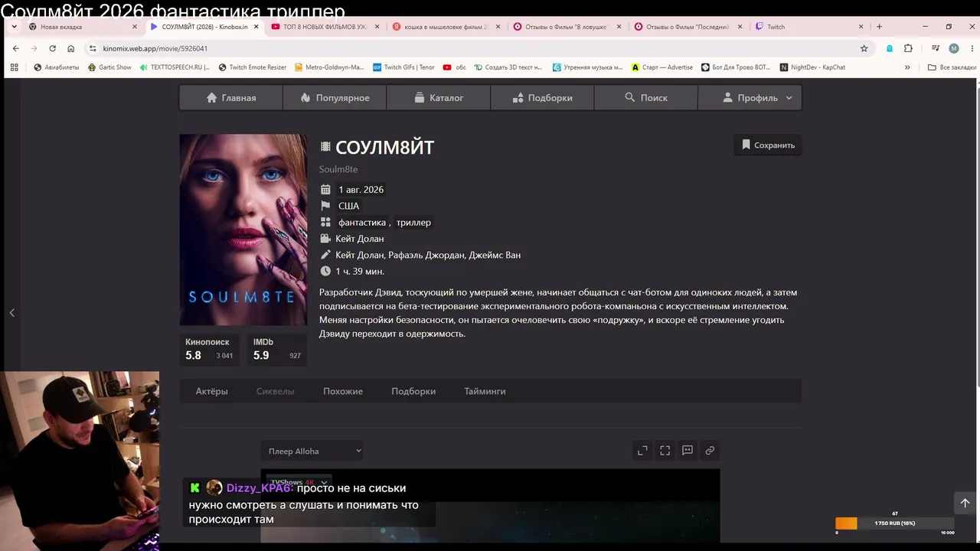Show hidden bookmarks with the double chevron

point(907,67)
